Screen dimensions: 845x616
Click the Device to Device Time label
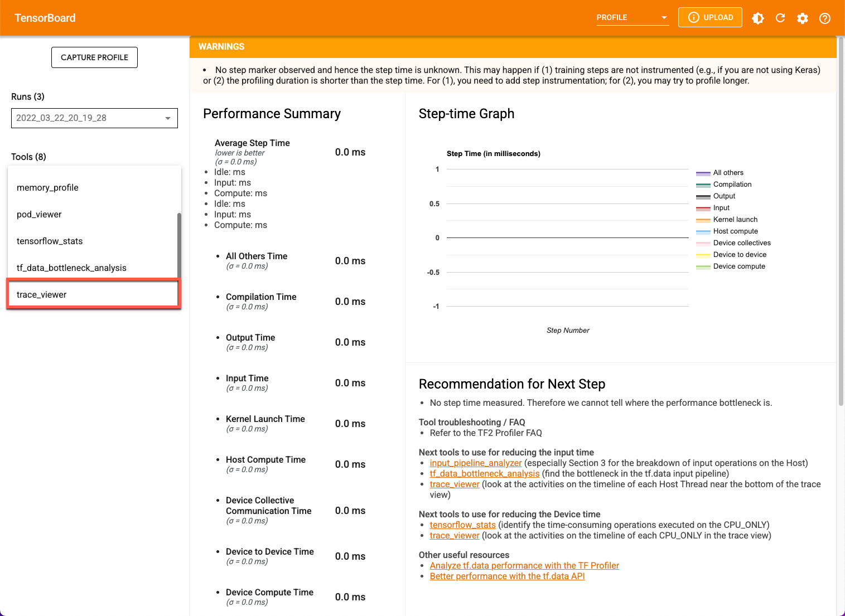click(x=270, y=552)
